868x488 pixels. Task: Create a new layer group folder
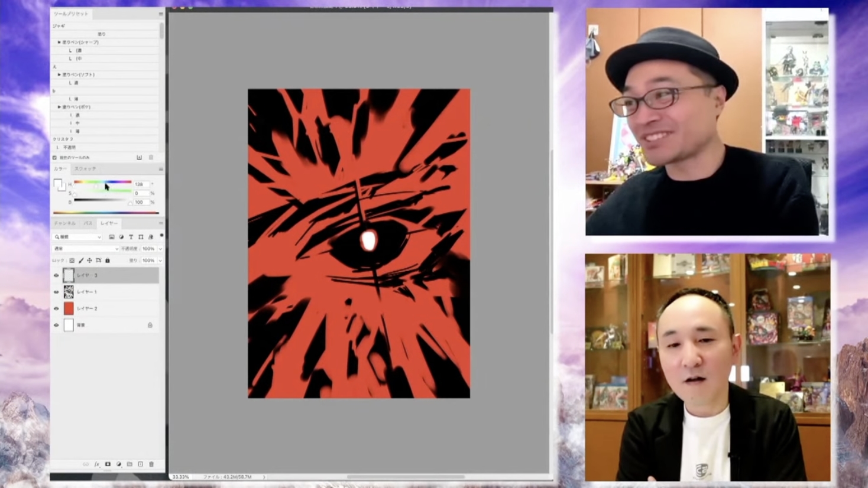(129, 464)
